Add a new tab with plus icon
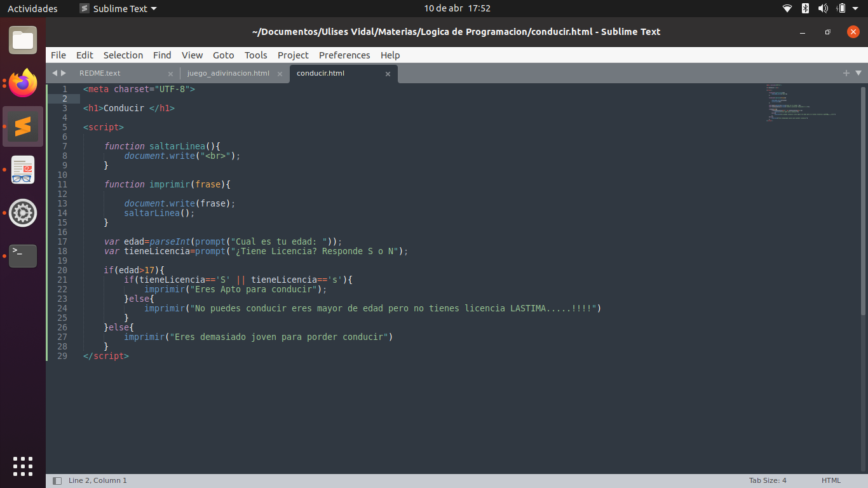 coord(846,73)
